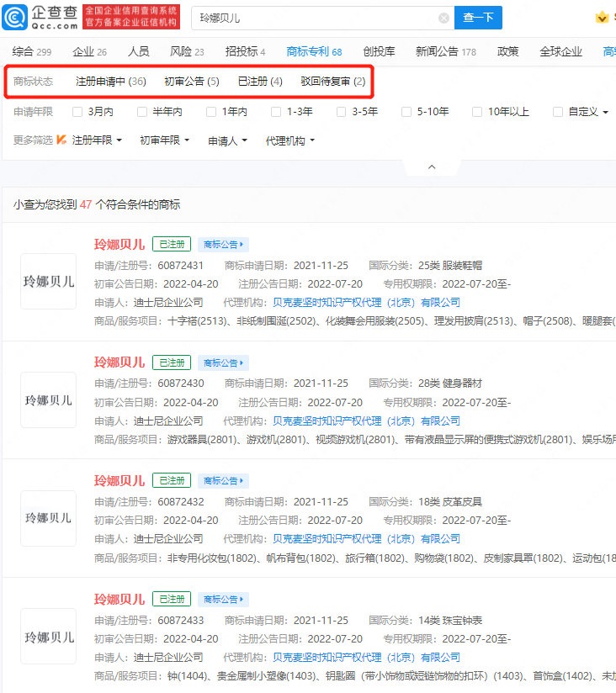Filter by 驳回待复审 (2) status
The height and width of the screenshot is (693, 616).
click(333, 82)
